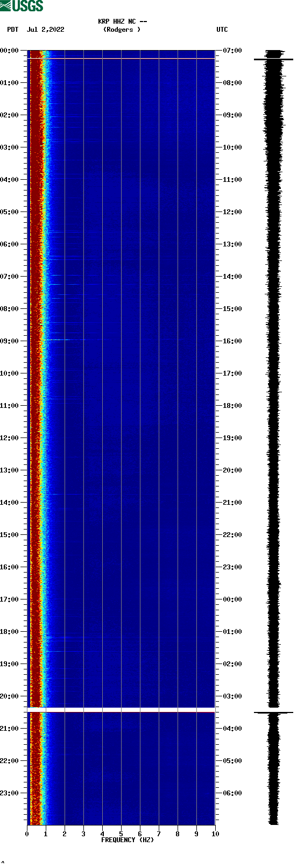This screenshot has height=868, width=297.
Task: Click the 4 Hz frequency tick label
Action: click(102, 834)
